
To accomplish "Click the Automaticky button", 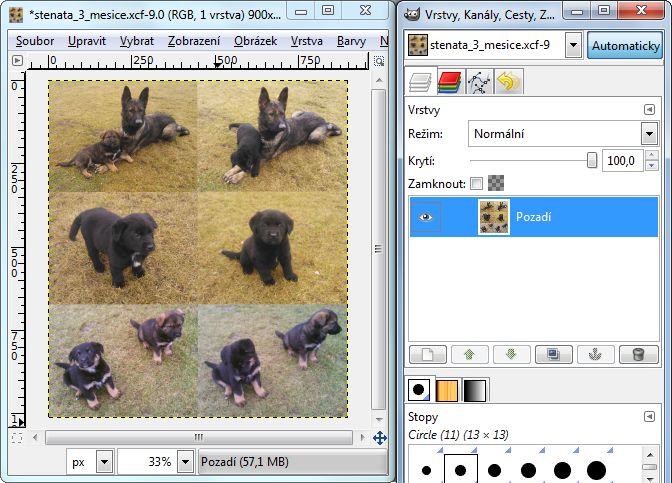I will pos(625,45).
